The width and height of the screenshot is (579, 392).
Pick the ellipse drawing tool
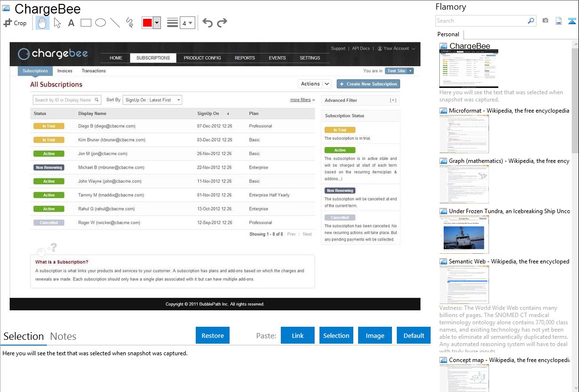[x=101, y=23]
